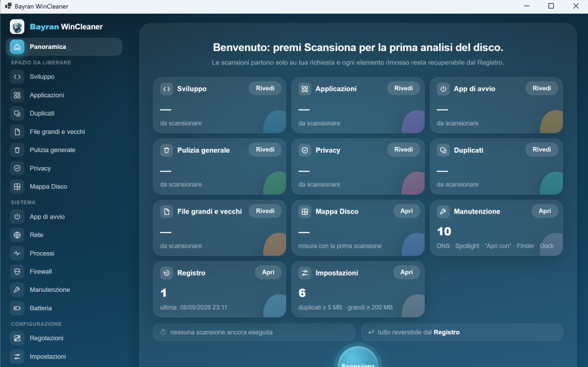Maximize the Bayran WinCleaner window

551,6
